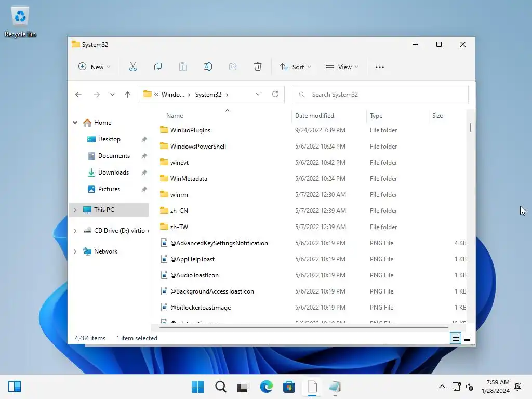This screenshot has width=532, height=399.
Task: Switch to large thumbnails view in status bar
Action: point(467,338)
